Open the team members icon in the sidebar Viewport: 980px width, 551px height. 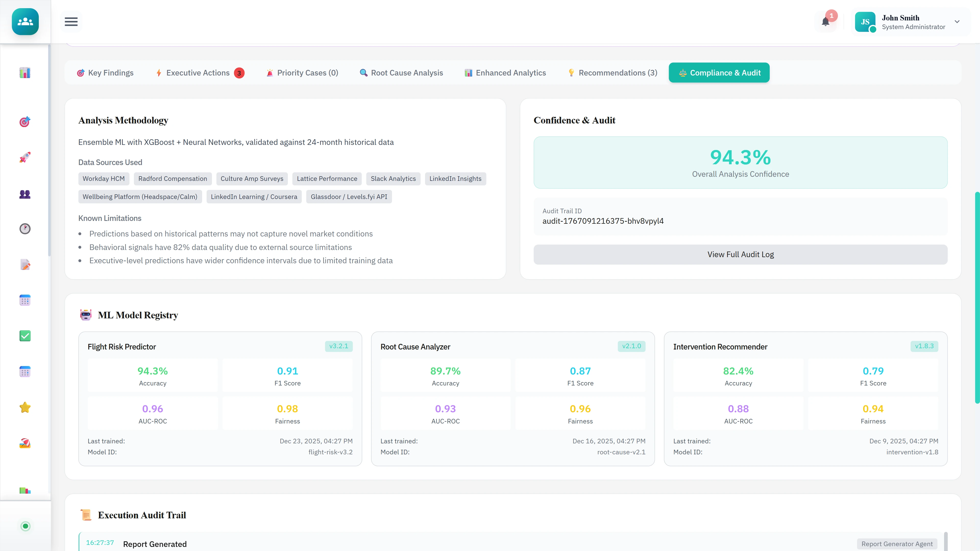[x=25, y=194]
